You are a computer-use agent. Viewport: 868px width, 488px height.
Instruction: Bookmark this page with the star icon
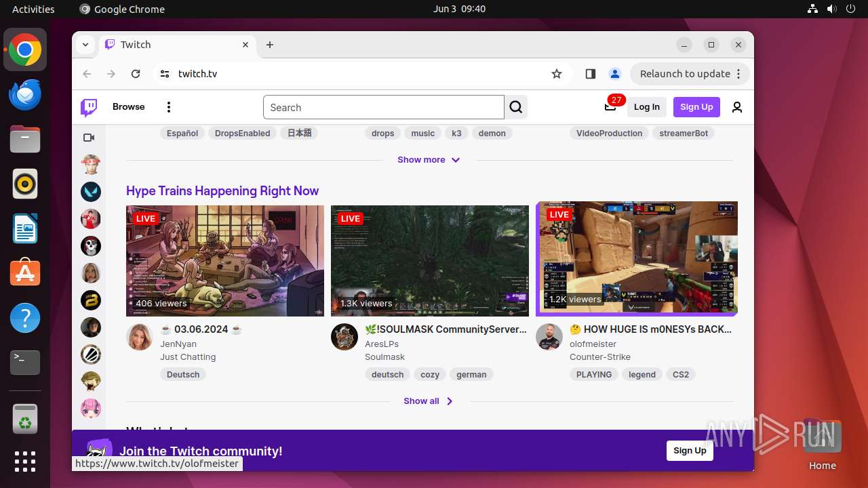pos(557,74)
